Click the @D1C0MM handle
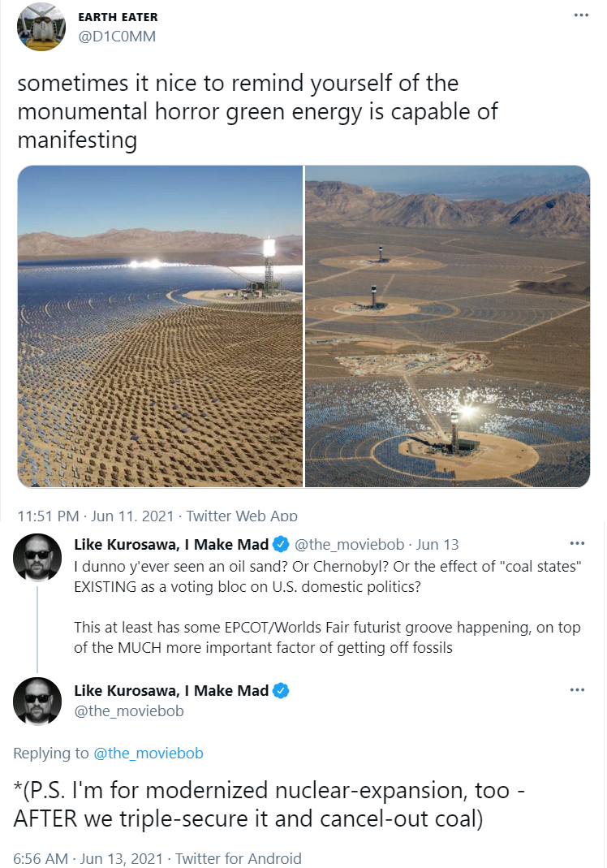 (117, 37)
